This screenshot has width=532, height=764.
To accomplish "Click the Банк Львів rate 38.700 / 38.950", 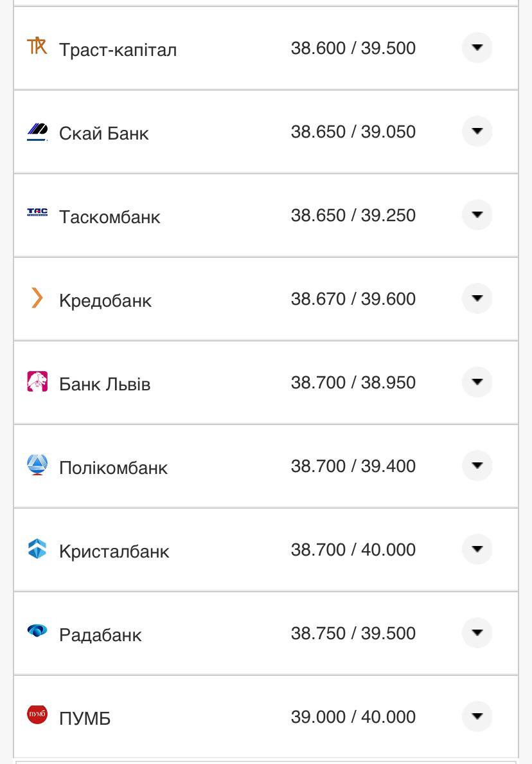I will pos(353,382).
